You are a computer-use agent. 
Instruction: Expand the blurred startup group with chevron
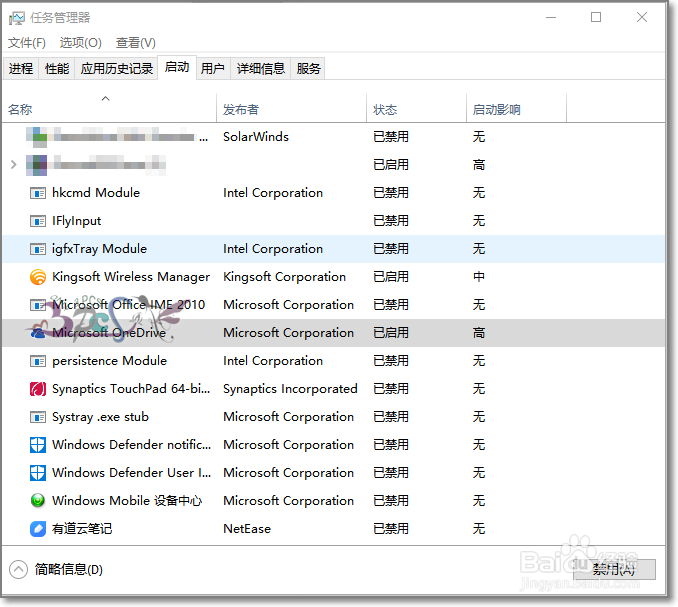[x=13, y=165]
